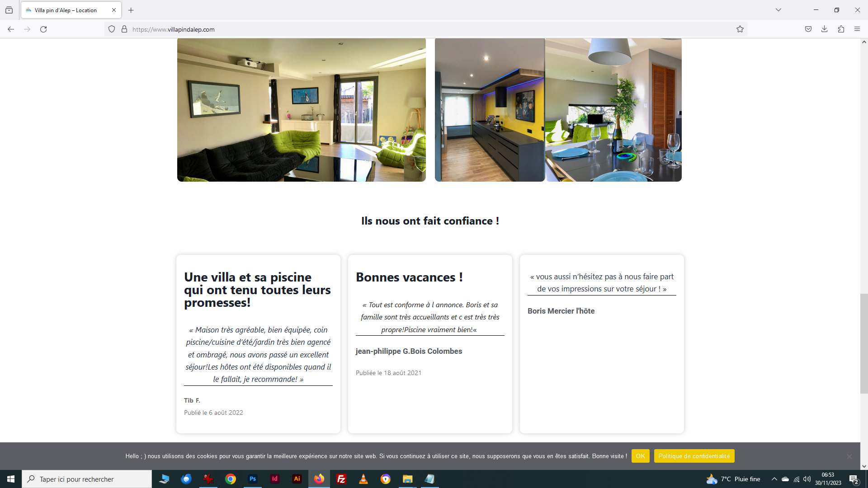Select the villa interior left thumbnail
The image size is (868, 488).
[x=301, y=110]
